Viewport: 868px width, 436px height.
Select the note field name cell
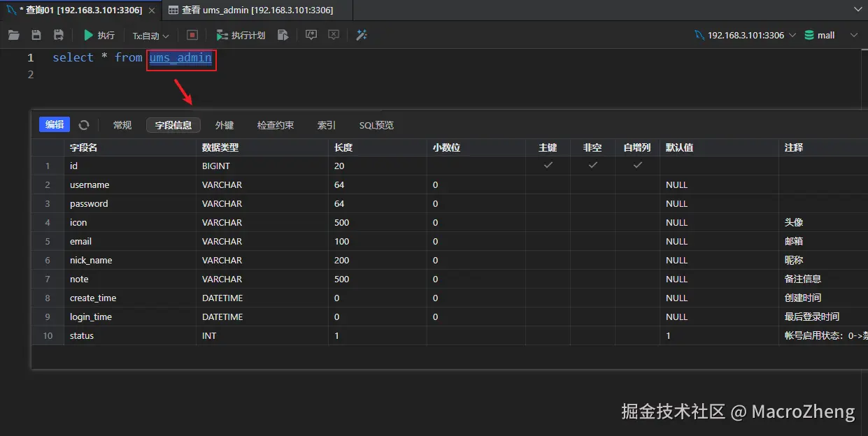[x=130, y=279]
